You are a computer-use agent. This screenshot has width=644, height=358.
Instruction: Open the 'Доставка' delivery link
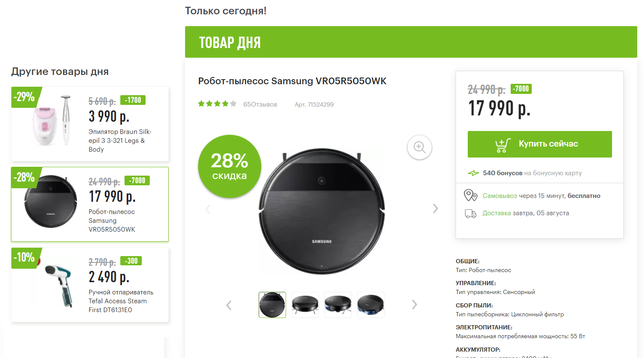(x=496, y=213)
